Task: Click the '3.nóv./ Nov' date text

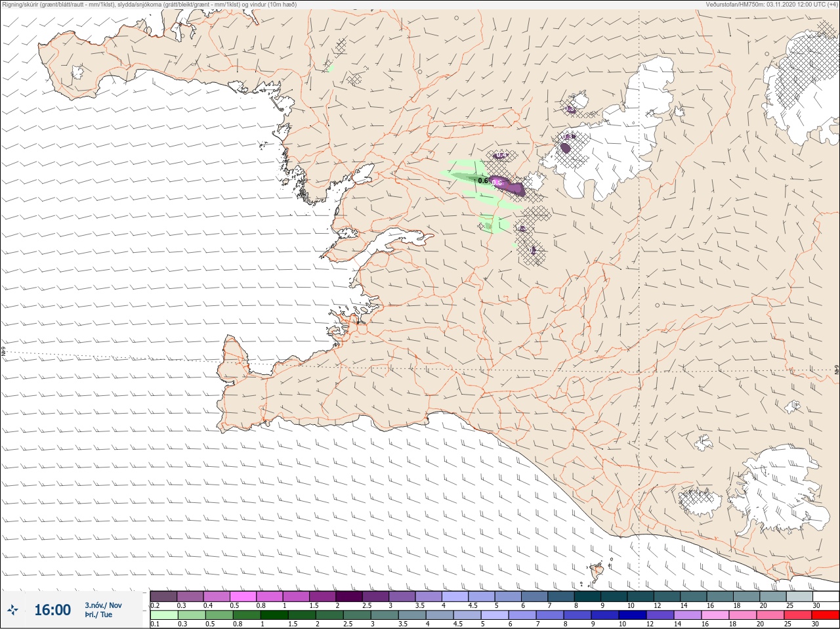Action: pyautogui.click(x=103, y=605)
